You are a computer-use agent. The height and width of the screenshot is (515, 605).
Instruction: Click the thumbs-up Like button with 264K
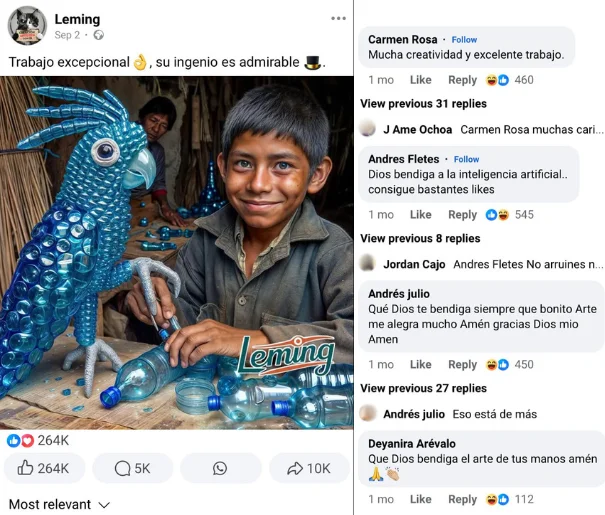[43, 468]
